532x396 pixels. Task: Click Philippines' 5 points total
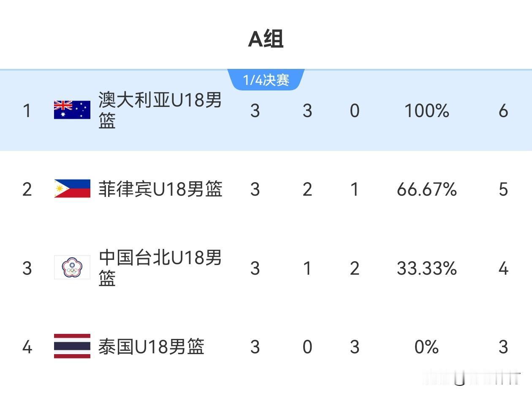[x=503, y=189]
